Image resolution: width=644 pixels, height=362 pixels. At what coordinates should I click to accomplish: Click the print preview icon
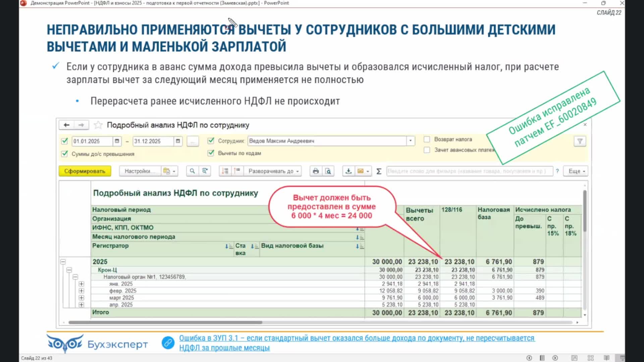click(x=328, y=171)
